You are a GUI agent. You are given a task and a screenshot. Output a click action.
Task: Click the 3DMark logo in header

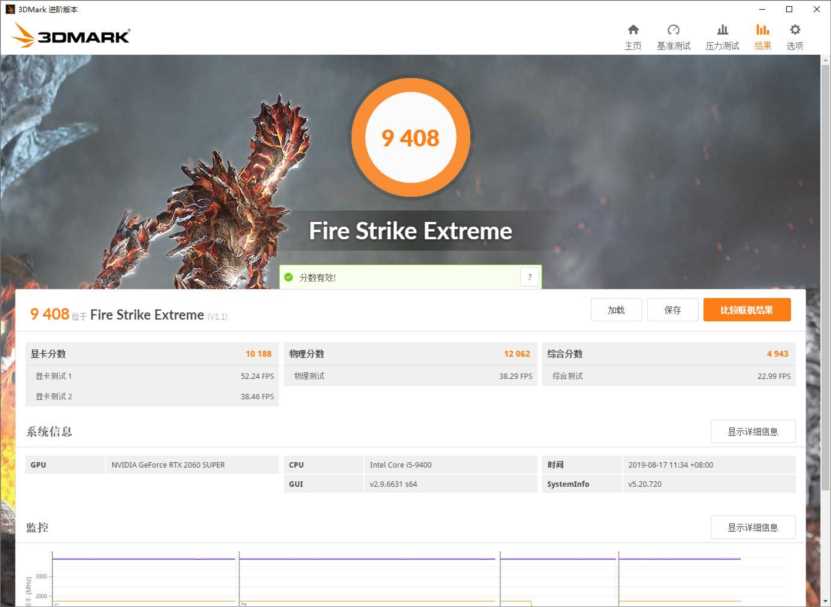pyautogui.click(x=71, y=37)
